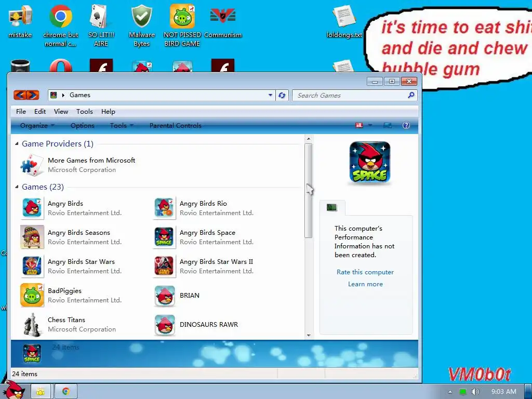Click the Angry Birds Start button on taskbar
532x399 pixels.
pyautogui.click(x=14, y=390)
